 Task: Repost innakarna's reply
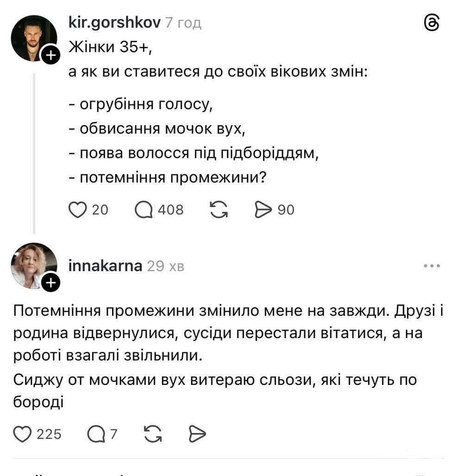pyautogui.click(x=153, y=434)
